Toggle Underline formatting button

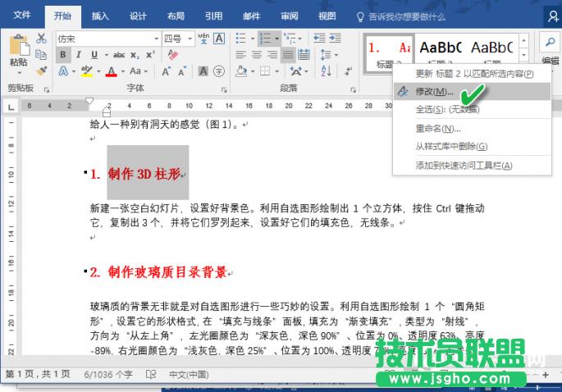[x=94, y=55]
